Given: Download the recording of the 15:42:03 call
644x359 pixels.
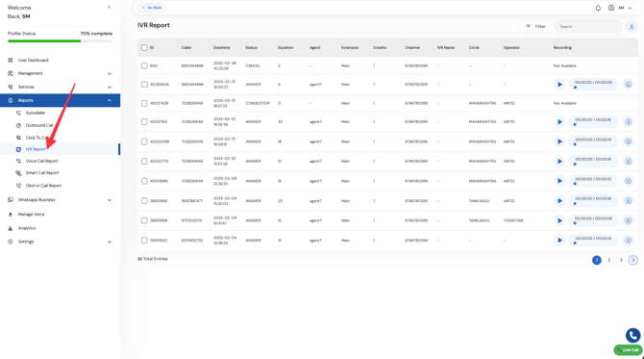Looking at the screenshot, I should pyautogui.click(x=628, y=201).
